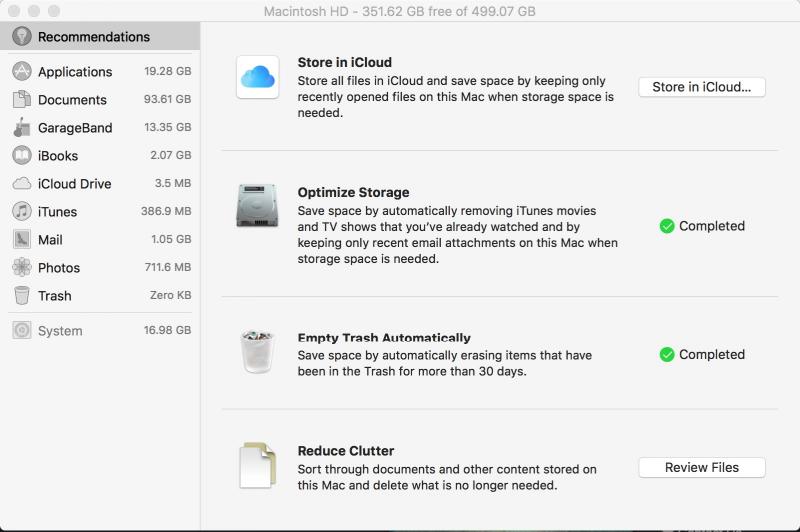Click the 16.98 GB System size

click(167, 331)
